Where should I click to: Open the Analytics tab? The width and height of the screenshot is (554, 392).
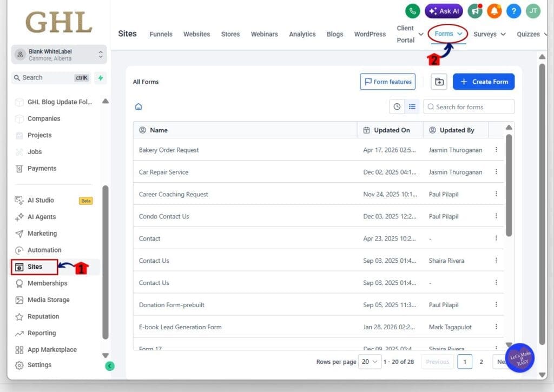[x=302, y=34]
